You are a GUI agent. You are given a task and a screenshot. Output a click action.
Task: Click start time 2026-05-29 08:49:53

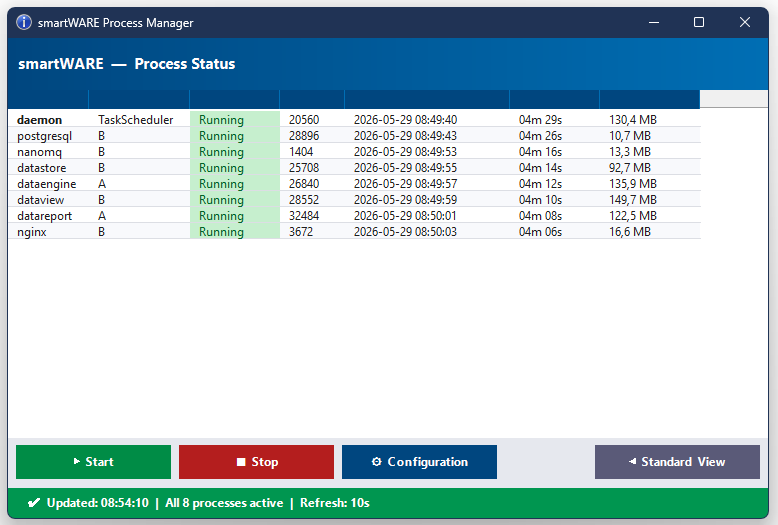[x=405, y=152]
